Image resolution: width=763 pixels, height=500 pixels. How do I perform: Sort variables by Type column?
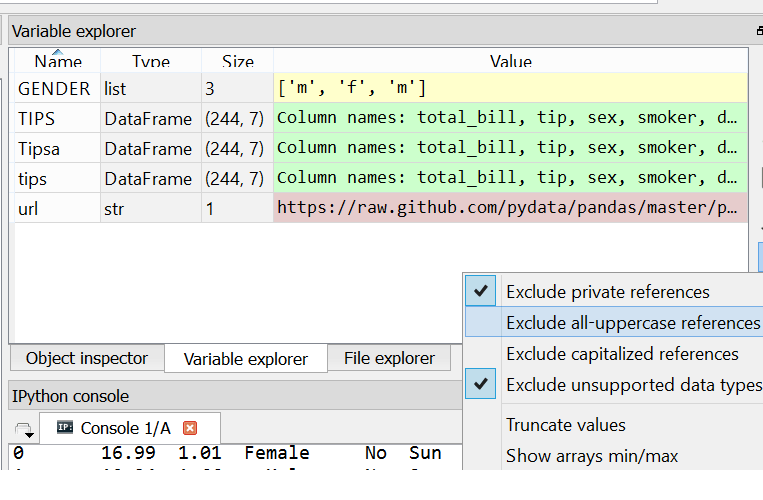click(x=151, y=61)
